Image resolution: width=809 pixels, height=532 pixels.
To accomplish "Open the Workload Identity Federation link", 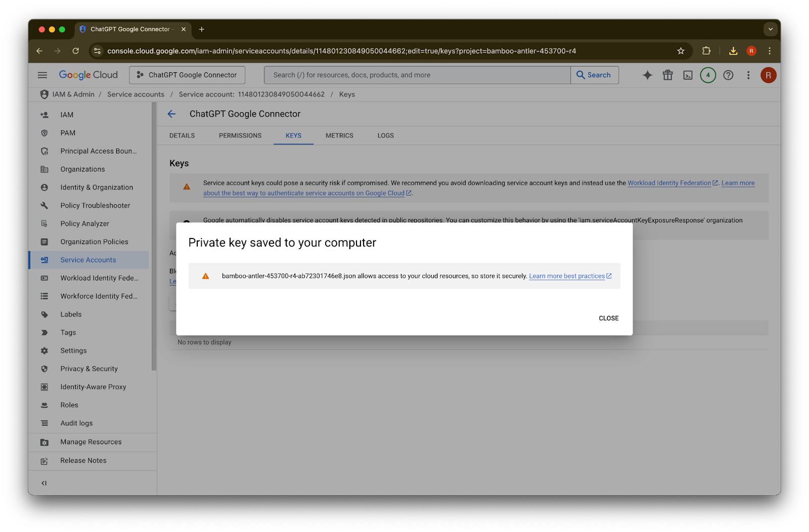I will [x=672, y=183].
